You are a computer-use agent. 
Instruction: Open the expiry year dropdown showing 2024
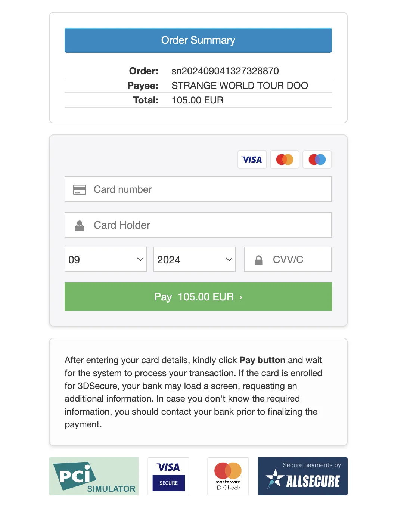click(x=195, y=259)
